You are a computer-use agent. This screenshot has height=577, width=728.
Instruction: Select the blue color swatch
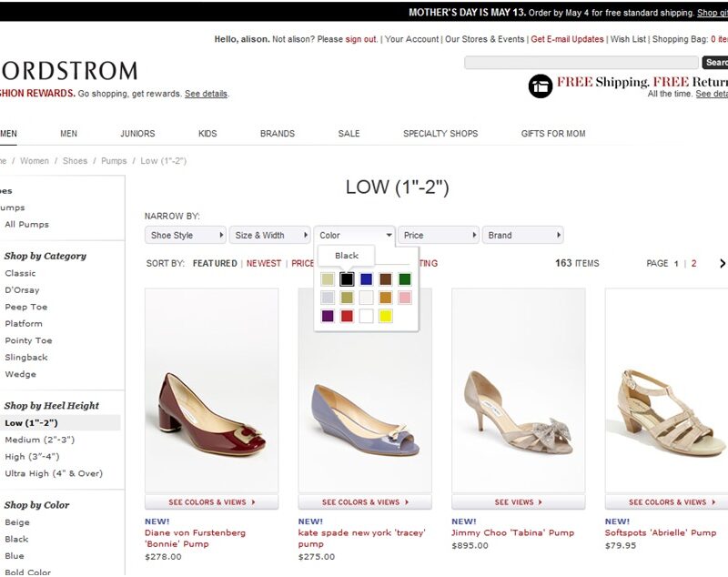(x=367, y=279)
